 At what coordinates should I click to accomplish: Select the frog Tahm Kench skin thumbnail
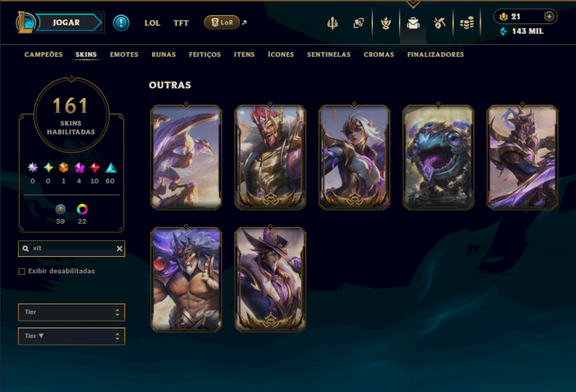pos(438,157)
